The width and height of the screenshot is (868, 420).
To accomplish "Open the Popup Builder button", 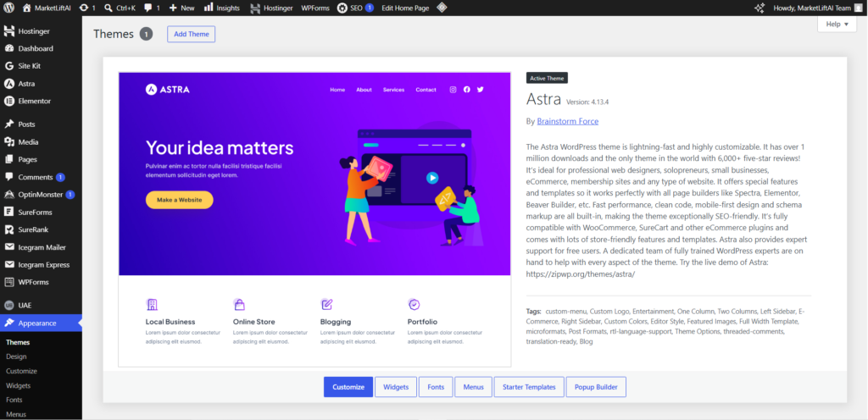I will [x=596, y=387].
